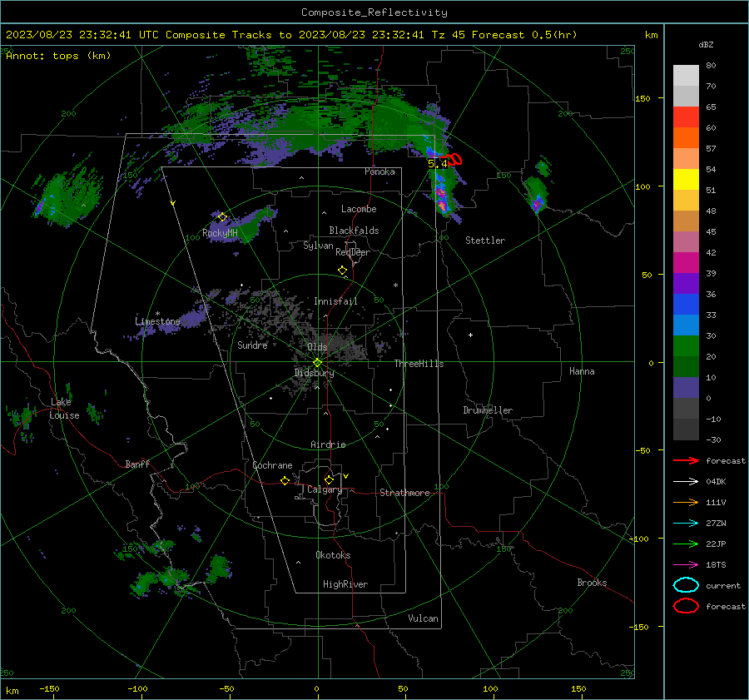
Task: Click the Airdrie city label
Action: [x=328, y=444]
